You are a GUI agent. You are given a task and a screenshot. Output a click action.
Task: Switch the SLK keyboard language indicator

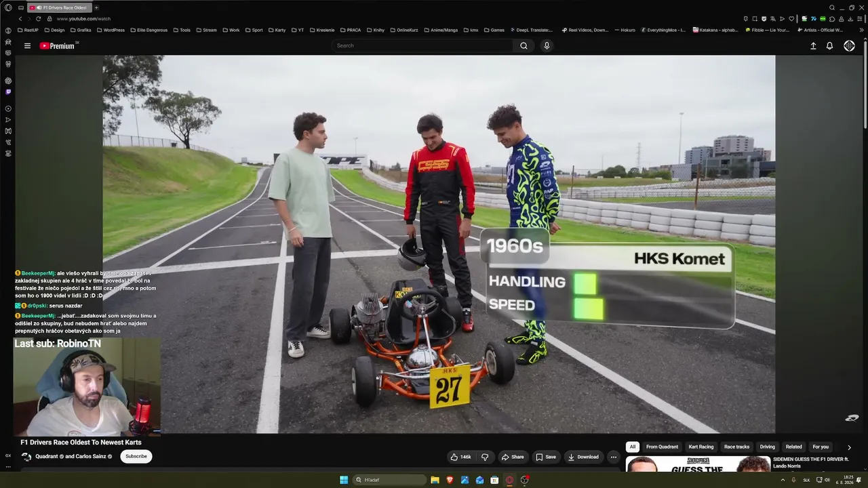click(x=806, y=480)
